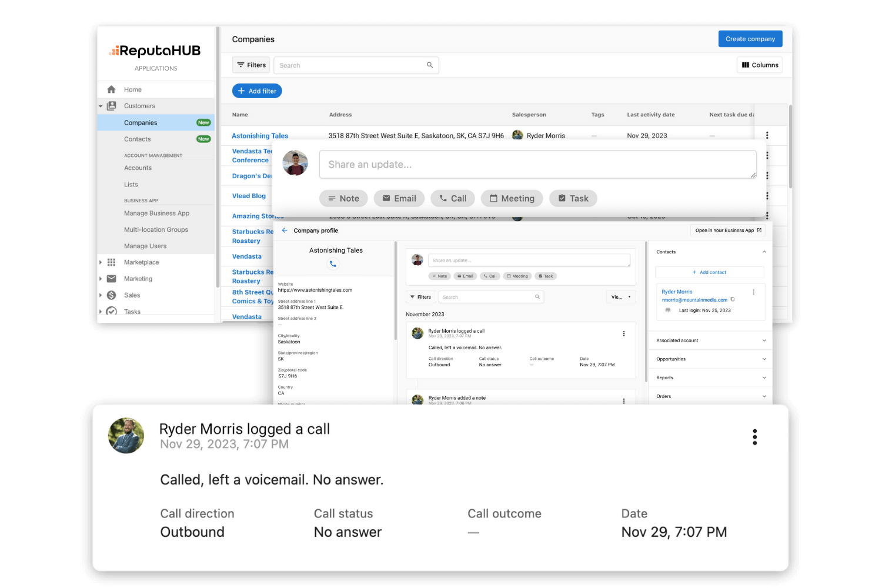Open Filters on the Companies page

(251, 65)
